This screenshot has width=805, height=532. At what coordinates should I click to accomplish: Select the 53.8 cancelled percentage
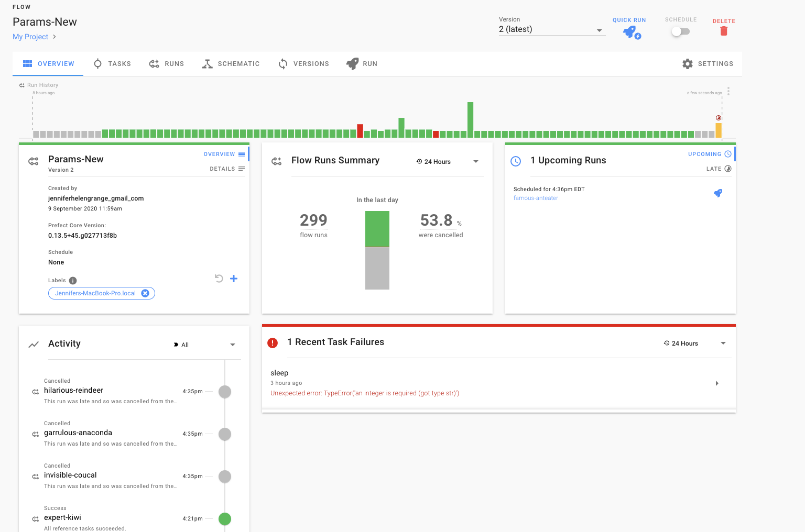(x=436, y=220)
